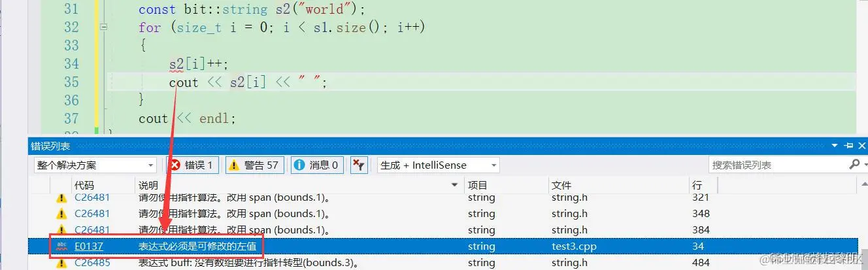Click the warning icon in the line 348 row
This screenshot has width=868, height=270.
[x=61, y=213]
